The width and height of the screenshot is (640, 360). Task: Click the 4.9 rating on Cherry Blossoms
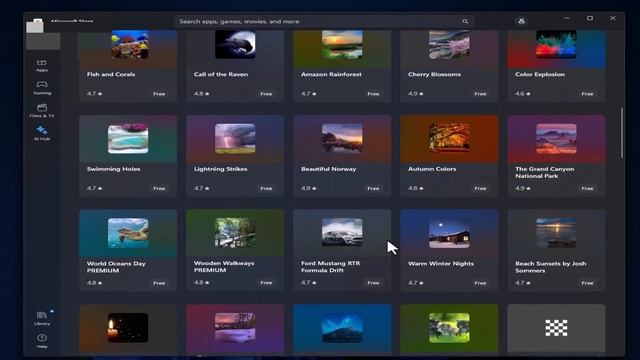click(416, 94)
